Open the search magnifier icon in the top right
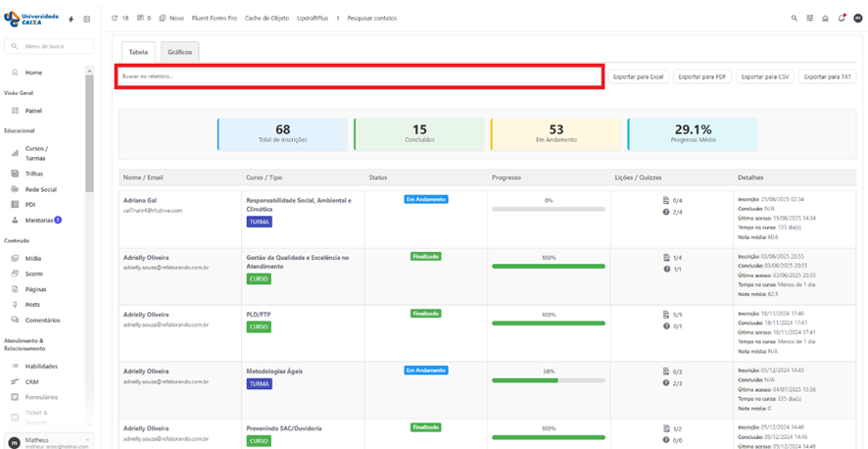The width and height of the screenshot is (868, 449). (x=795, y=18)
